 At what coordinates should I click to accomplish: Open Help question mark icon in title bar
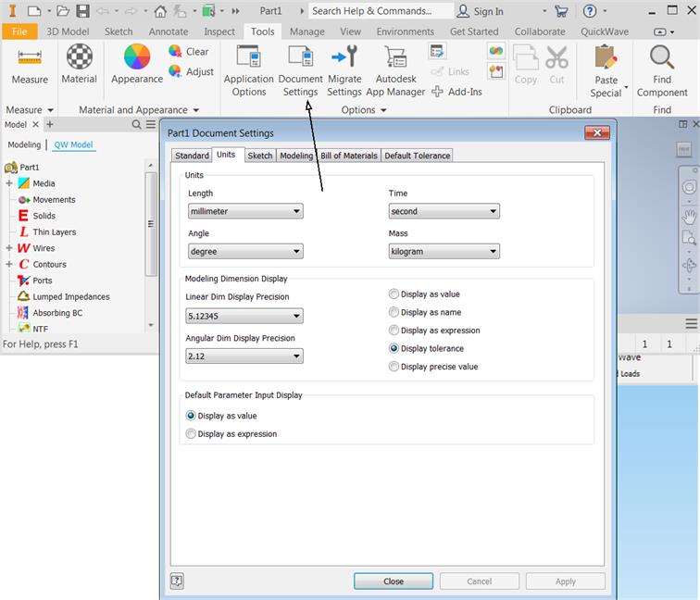pyautogui.click(x=590, y=11)
